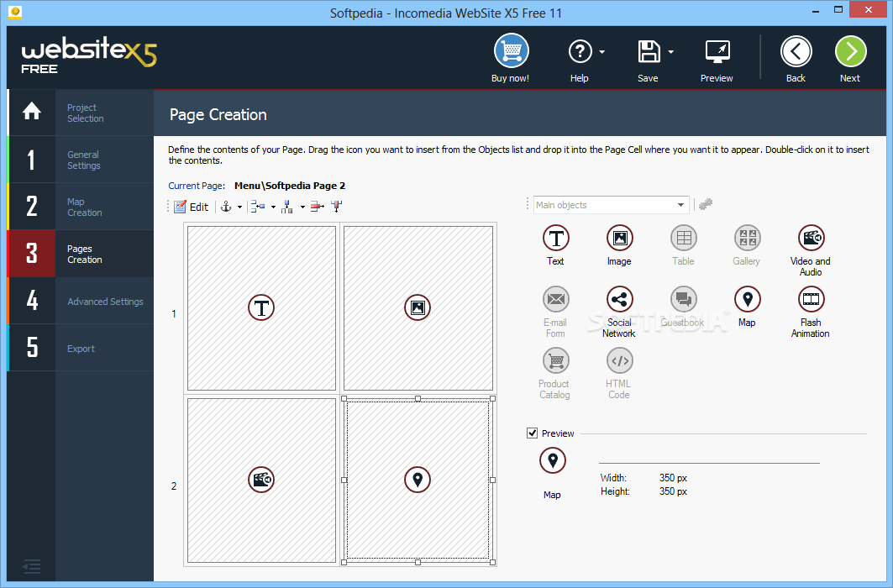Maximize the WebSite X5 window

838,10
